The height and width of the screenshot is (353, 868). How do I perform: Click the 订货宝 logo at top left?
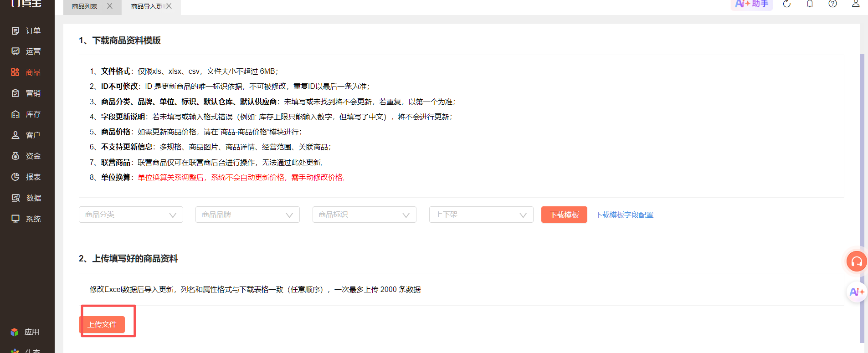pyautogui.click(x=26, y=4)
